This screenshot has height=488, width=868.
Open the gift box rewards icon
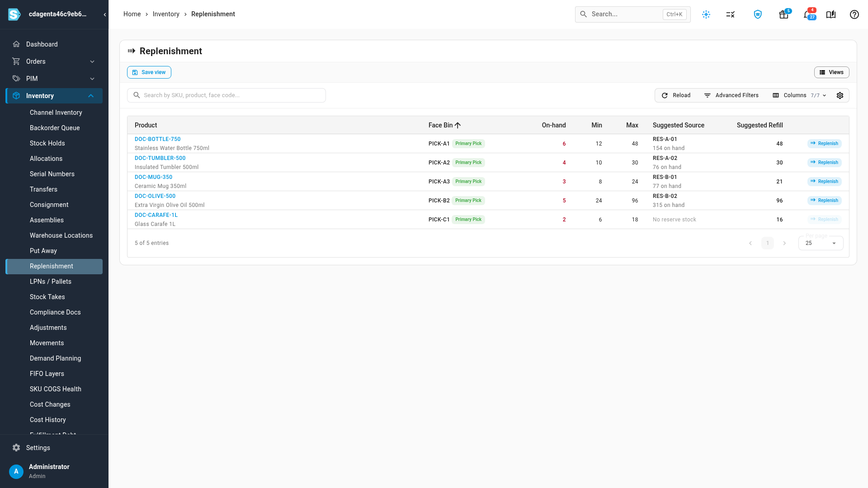coord(784,14)
